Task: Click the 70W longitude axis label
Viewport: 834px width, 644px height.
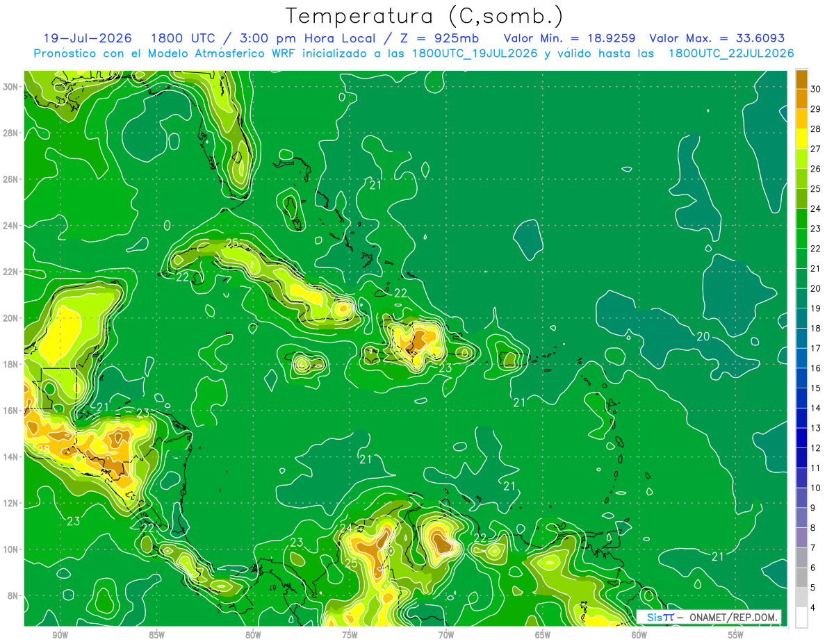Action: tap(445, 635)
